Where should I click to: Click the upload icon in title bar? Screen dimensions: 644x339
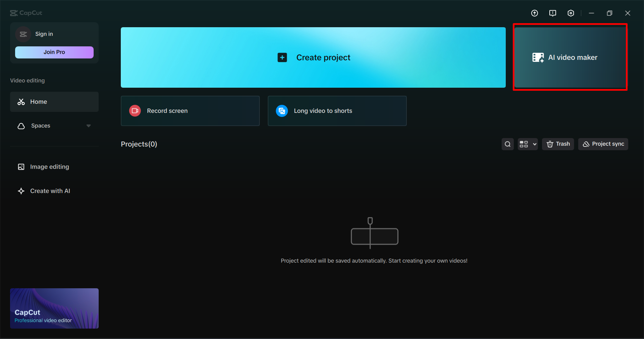pyautogui.click(x=534, y=13)
